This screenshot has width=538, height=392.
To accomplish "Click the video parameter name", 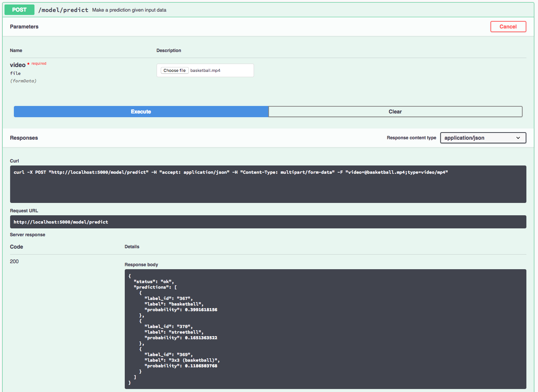I will [x=18, y=65].
